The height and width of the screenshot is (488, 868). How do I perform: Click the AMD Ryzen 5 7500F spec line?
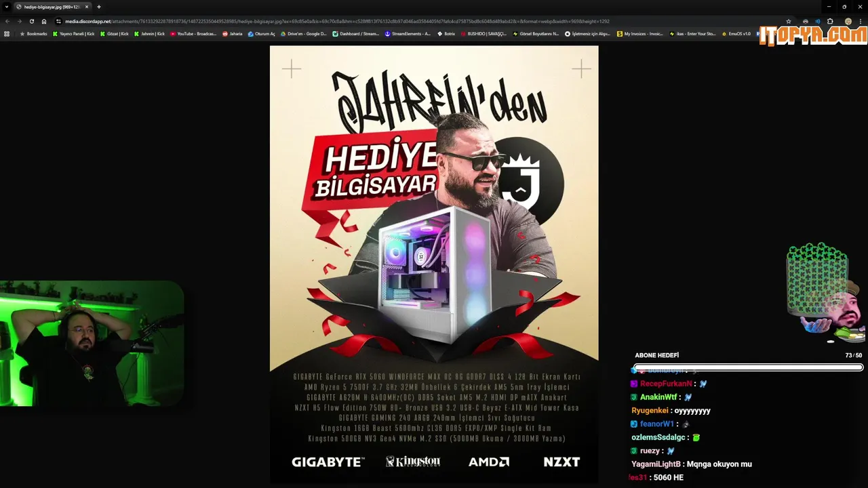click(437, 387)
